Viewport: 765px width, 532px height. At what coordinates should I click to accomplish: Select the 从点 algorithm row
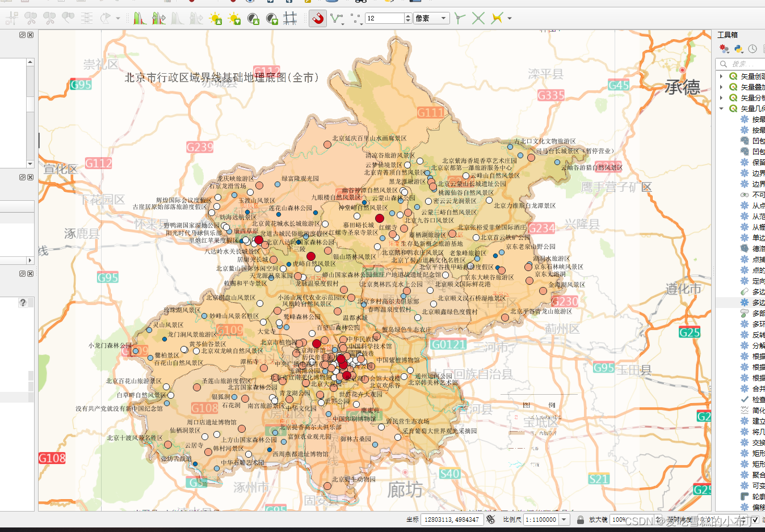tap(740, 205)
